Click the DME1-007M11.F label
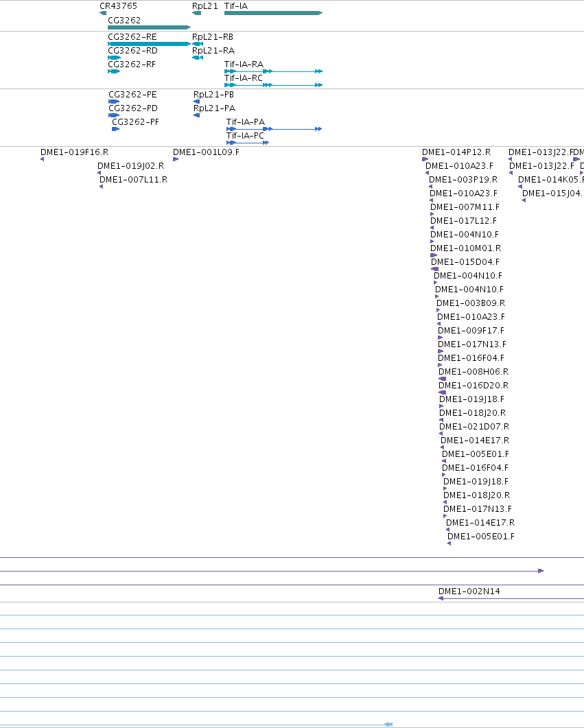The height and width of the screenshot is (728, 584). pos(465,207)
